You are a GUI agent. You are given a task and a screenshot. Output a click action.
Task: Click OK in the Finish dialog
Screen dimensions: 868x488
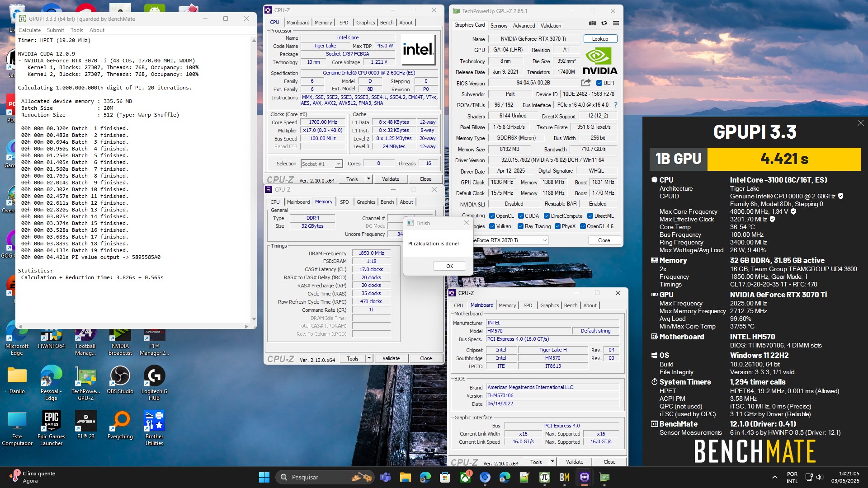pos(449,266)
